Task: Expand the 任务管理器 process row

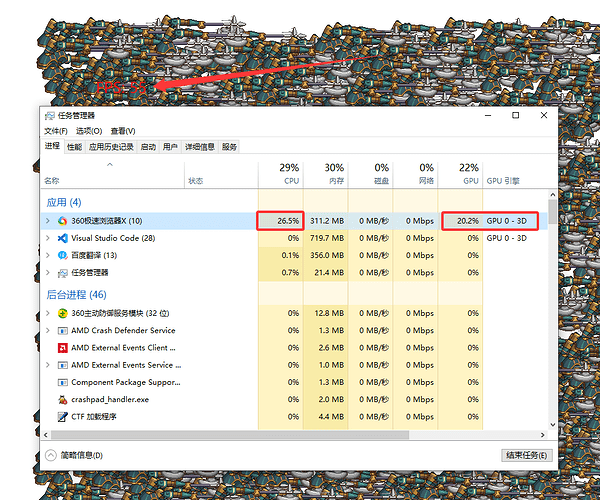Action: click(48, 272)
